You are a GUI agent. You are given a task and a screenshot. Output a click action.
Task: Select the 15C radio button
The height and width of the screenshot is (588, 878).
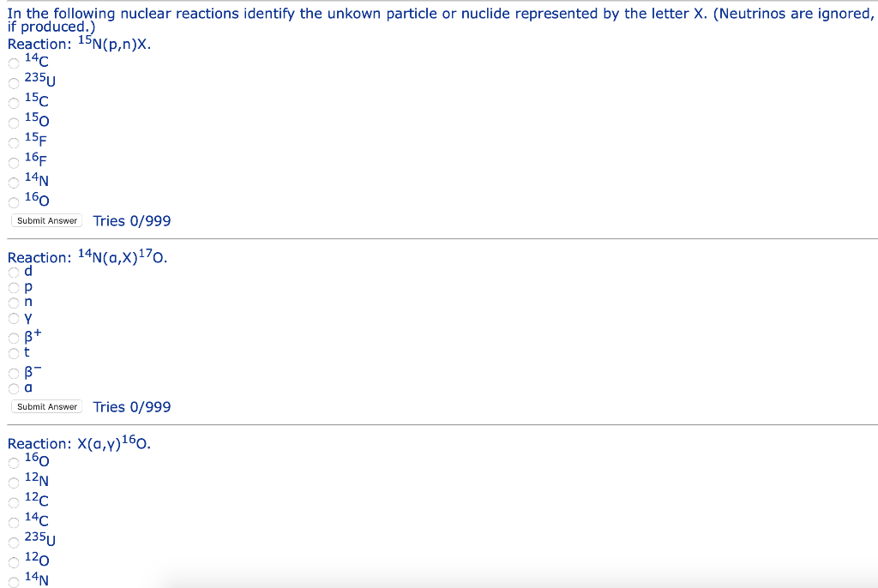(x=14, y=103)
